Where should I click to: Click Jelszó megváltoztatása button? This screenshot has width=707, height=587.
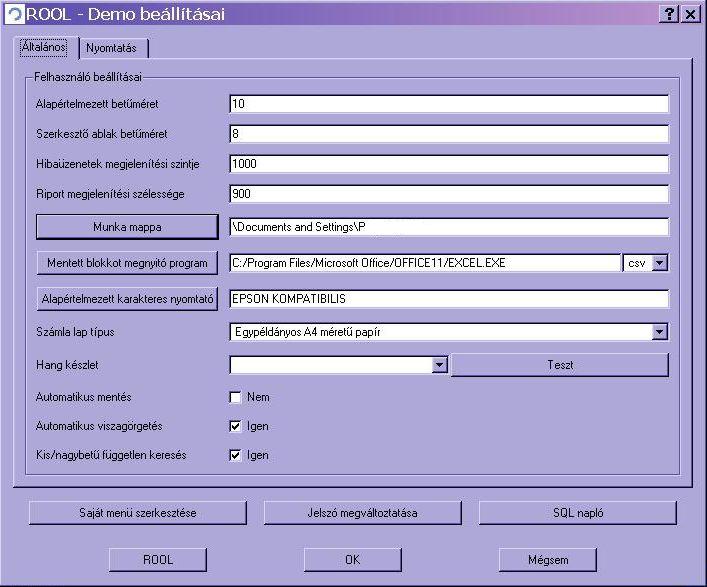(x=355, y=513)
